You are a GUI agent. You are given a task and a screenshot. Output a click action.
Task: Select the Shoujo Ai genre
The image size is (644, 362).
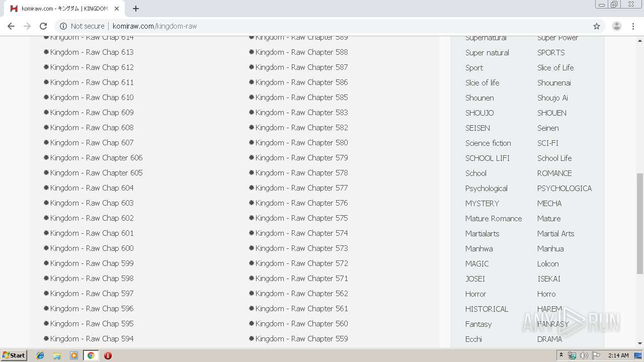point(552,98)
